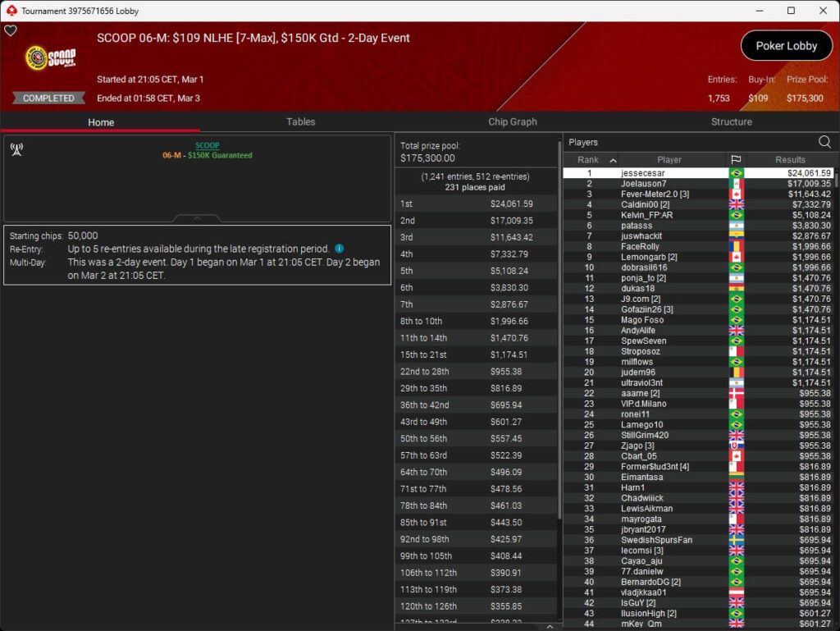840x631 pixels.
Task: Click the SCOOP logo in header
Action: (x=52, y=58)
